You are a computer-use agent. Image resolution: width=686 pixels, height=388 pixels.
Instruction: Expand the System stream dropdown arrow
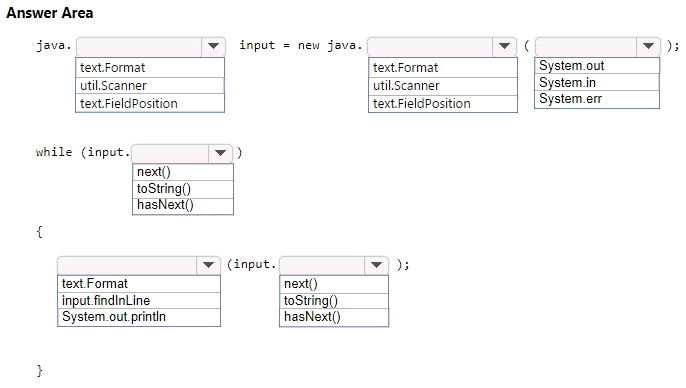point(648,46)
